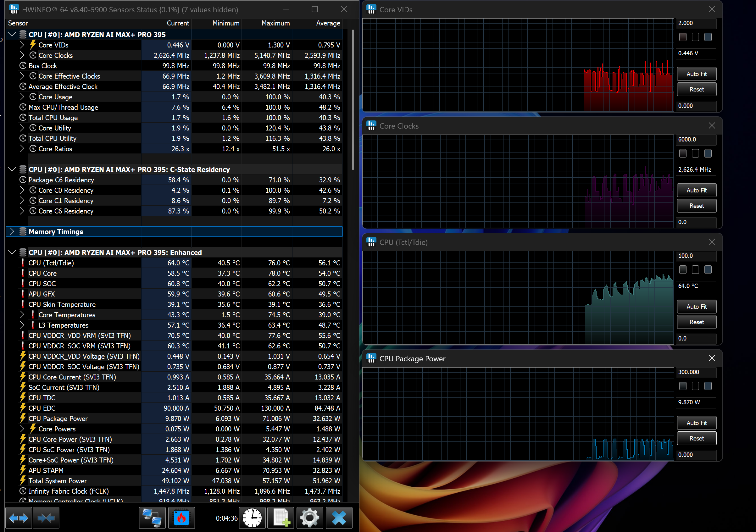Click the 300.000 max field in Package Power
Image resolution: width=756 pixels, height=532 pixels.
tap(695, 372)
